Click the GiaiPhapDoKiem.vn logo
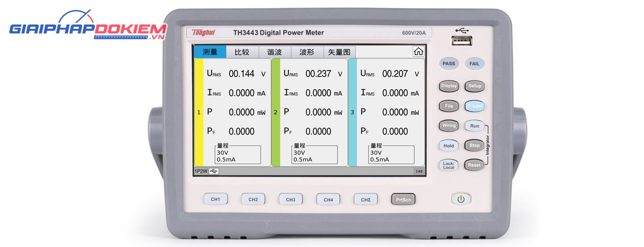Viewport: 644px width, 247px height. pos(88,25)
